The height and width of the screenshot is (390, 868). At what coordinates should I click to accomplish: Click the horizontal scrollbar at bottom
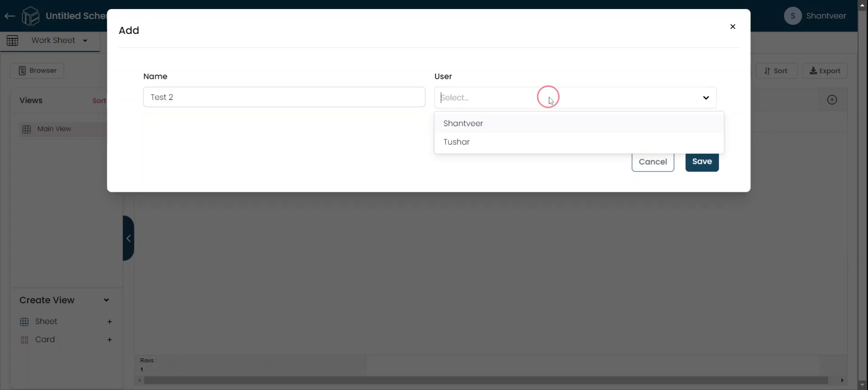tap(486, 380)
